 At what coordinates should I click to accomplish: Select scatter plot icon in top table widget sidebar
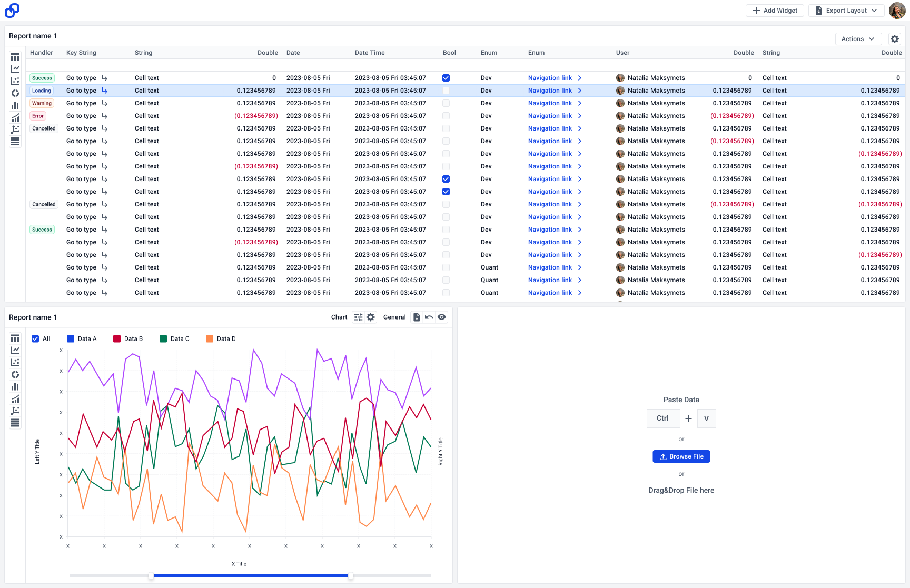click(x=15, y=81)
